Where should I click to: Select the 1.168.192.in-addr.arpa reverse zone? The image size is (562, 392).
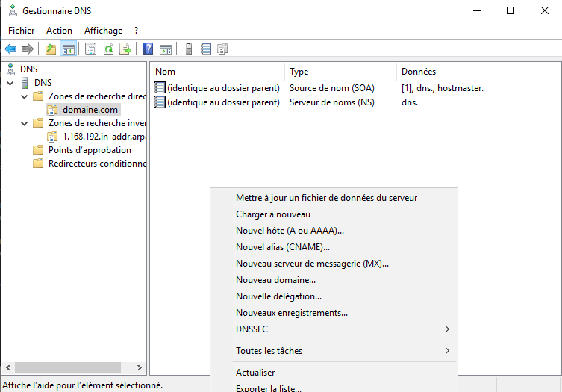tap(104, 137)
